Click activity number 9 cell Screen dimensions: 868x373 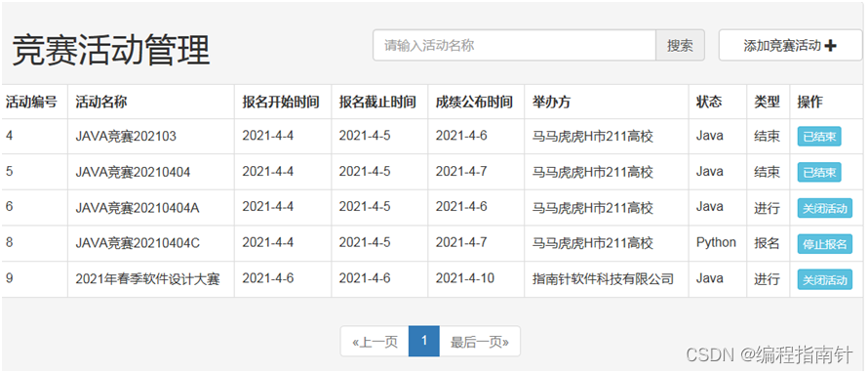[34, 279]
